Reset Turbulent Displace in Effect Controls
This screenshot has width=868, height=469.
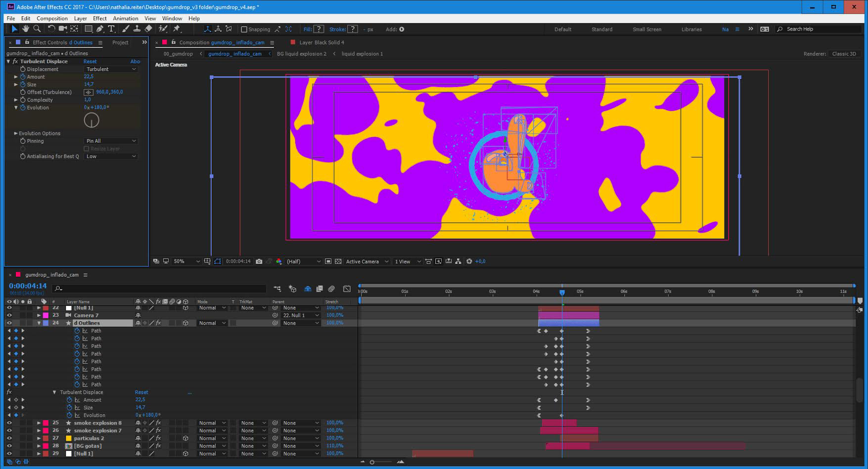pyautogui.click(x=90, y=61)
